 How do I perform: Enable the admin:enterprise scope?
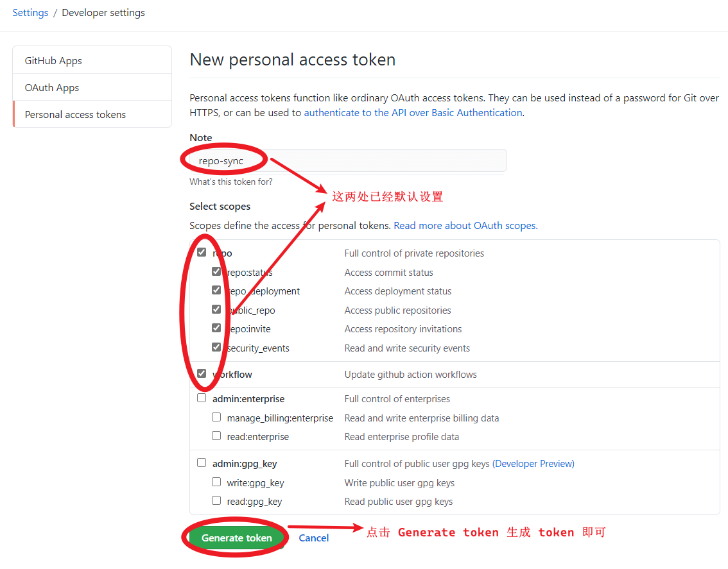pyautogui.click(x=202, y=398)
